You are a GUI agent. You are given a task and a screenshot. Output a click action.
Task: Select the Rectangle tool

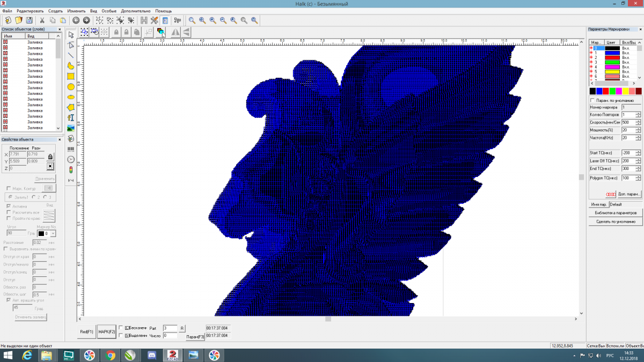point(71,76)
